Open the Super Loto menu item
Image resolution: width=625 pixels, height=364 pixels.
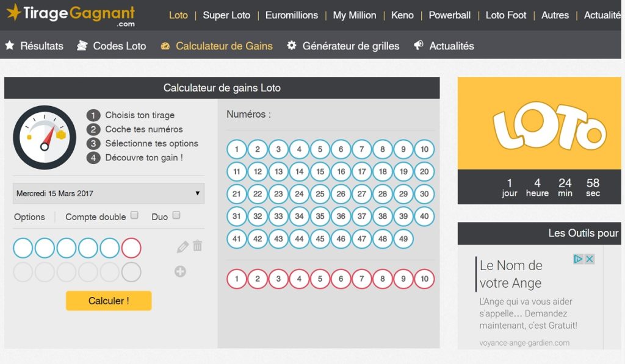click(x=226, y=15)
